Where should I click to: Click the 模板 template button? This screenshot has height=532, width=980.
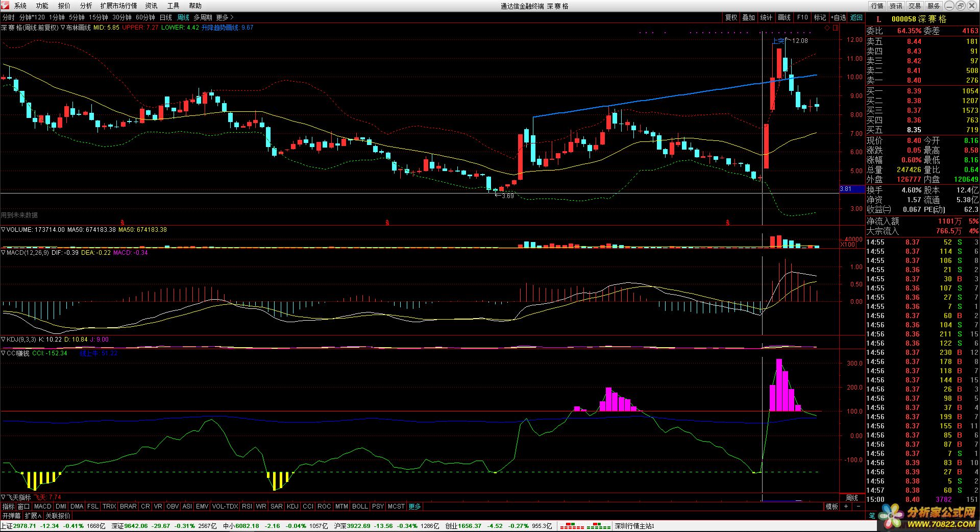click(832, 506)
